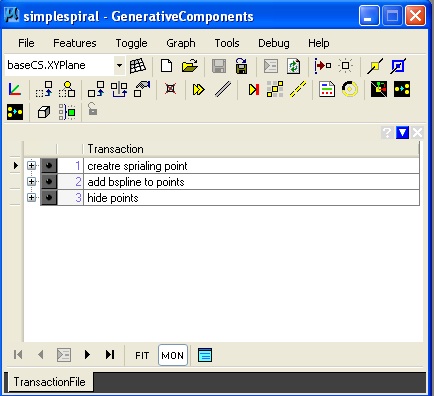The image size is (434, 396).
Task: Toggle the dot marker on 'creatre sprialing point' row
Action: coord(49,166)
